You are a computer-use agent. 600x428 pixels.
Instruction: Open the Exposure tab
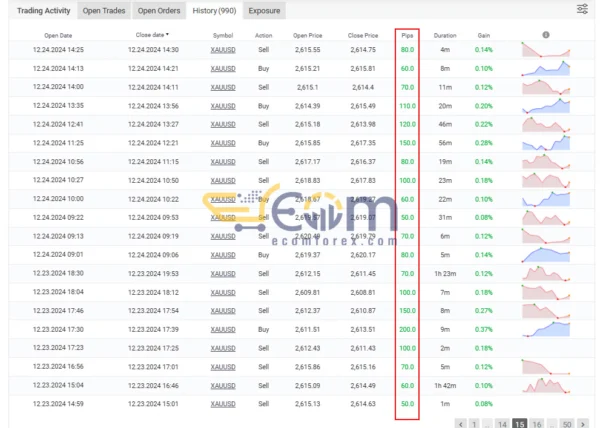click(264, 11)
